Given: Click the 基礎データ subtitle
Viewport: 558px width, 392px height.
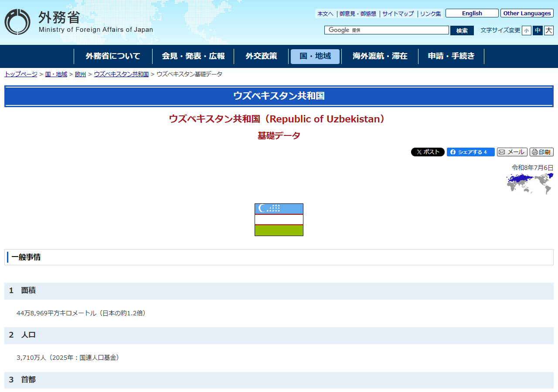Looking at the screenshot, I should coord(279,135).
